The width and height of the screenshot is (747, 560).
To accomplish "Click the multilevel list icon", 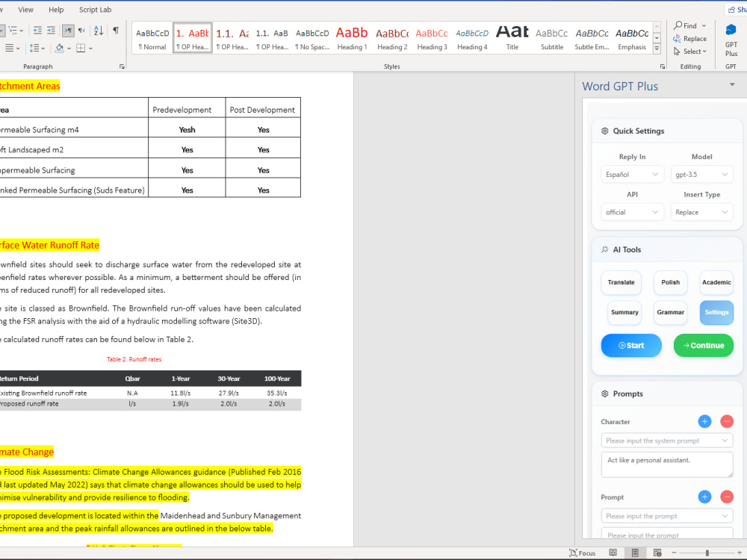I will tap(13, 31).
